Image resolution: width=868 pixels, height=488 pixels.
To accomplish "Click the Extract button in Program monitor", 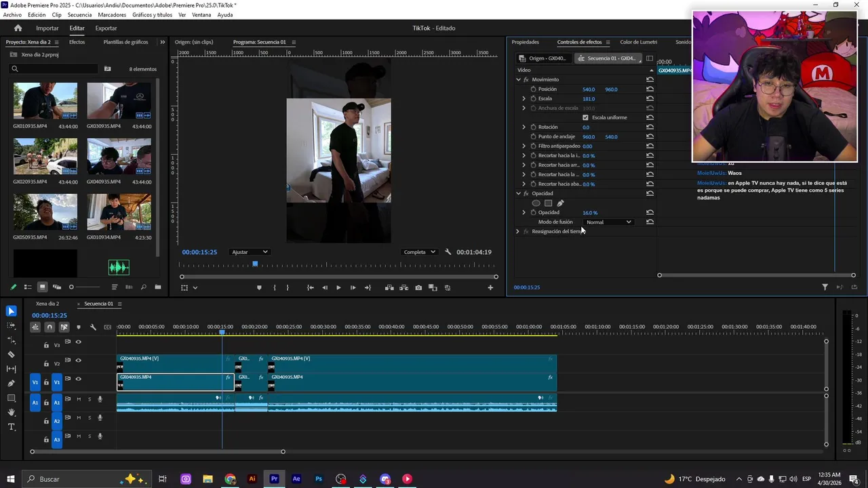I will coord(403,287).
